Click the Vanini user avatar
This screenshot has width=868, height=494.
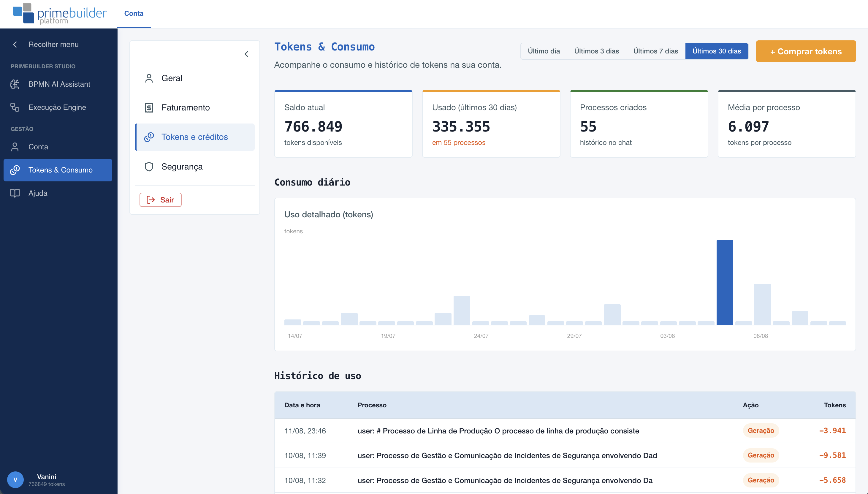(15, 479)
